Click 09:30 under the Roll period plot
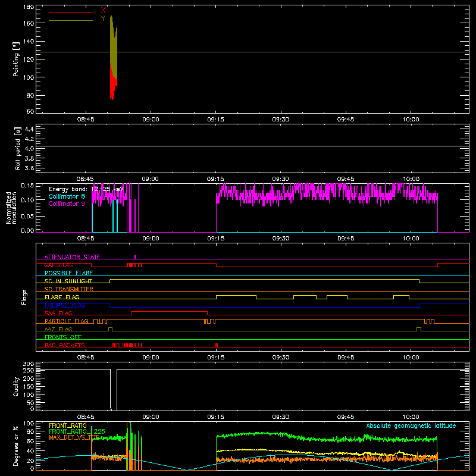476x476 pixels. click(x=280, y=179)
